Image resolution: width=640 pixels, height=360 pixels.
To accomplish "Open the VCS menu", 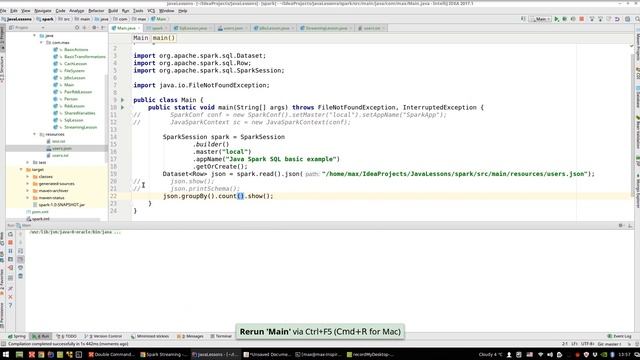I will coord(151,11).
